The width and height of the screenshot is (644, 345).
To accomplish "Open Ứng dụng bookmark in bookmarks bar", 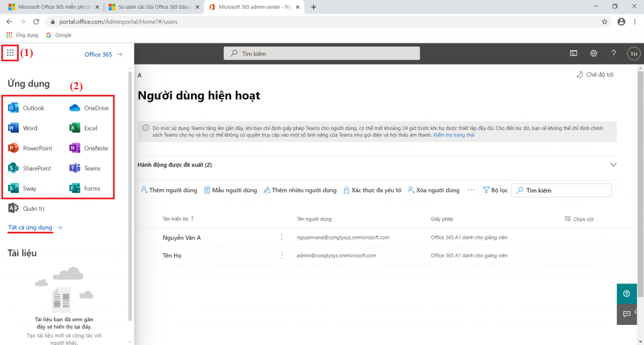I will tap(22, 35).
